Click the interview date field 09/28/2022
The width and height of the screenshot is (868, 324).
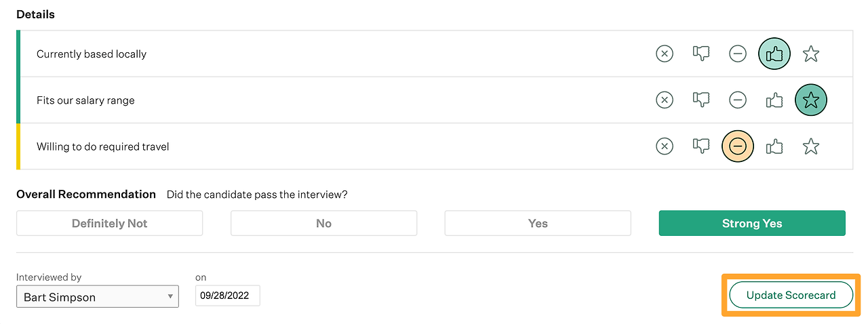[227, 296]
